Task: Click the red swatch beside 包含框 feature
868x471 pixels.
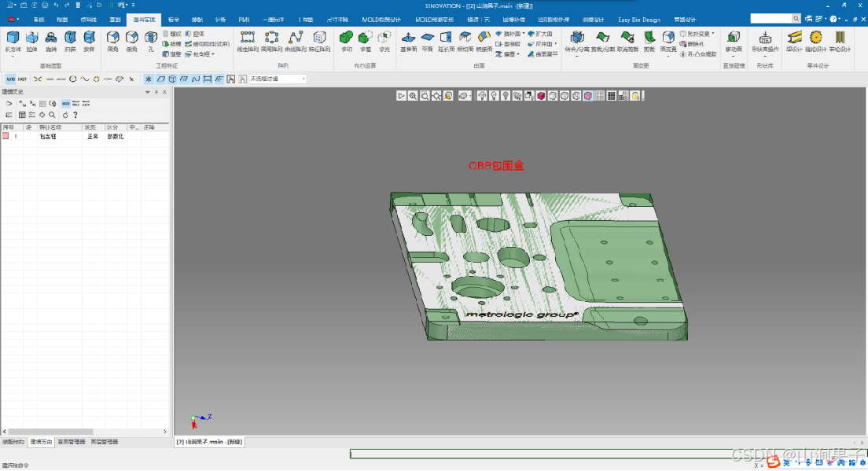Action: pos(6,135)
